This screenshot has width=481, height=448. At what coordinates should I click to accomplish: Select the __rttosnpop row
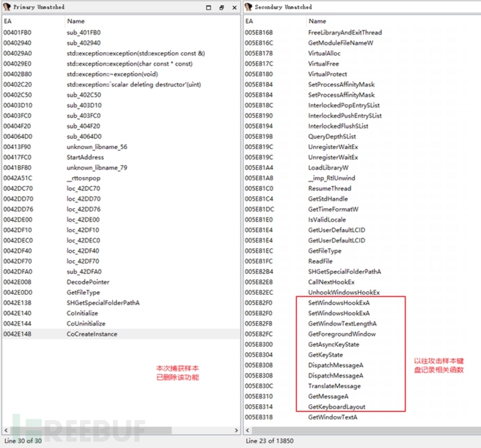click(x=121, y=178)
